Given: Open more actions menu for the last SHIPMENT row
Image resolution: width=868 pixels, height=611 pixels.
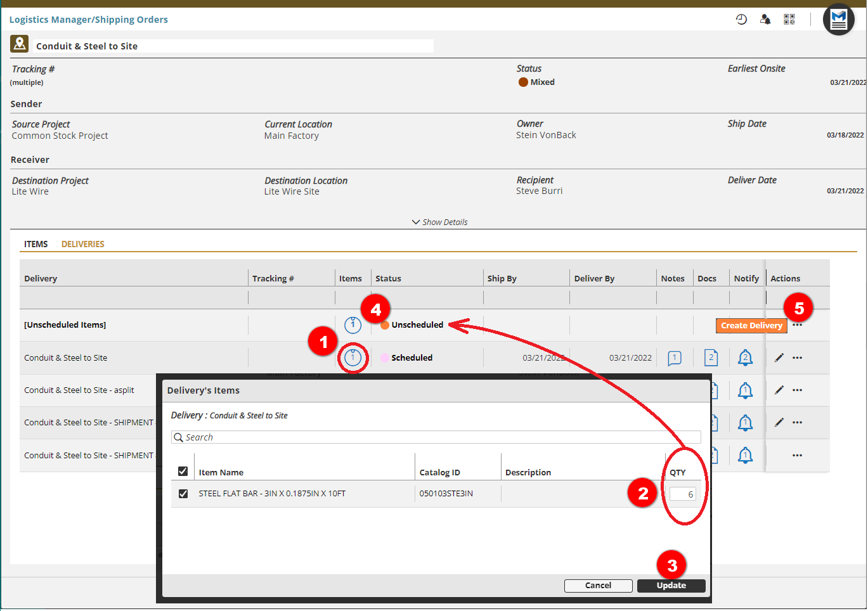Looking at the screenshot, I should 797,455.
